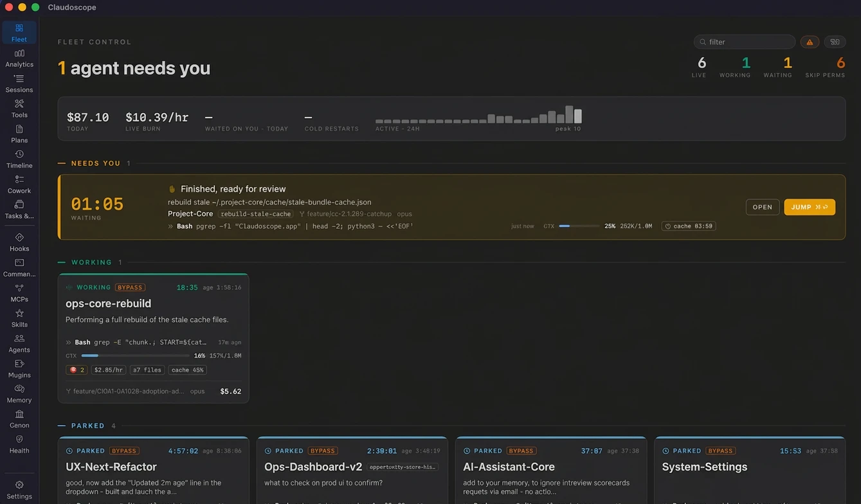Click the JUMP button

point(810,207)
